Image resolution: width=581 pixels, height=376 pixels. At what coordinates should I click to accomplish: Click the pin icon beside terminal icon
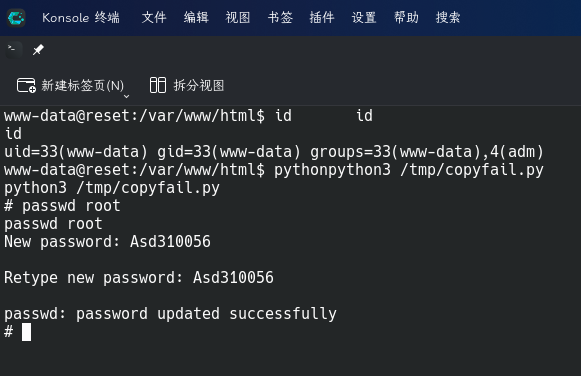(38, 49)
